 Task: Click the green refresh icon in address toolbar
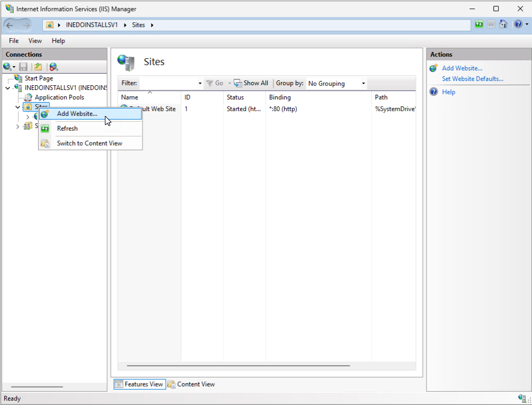click(x=478, y=24)
